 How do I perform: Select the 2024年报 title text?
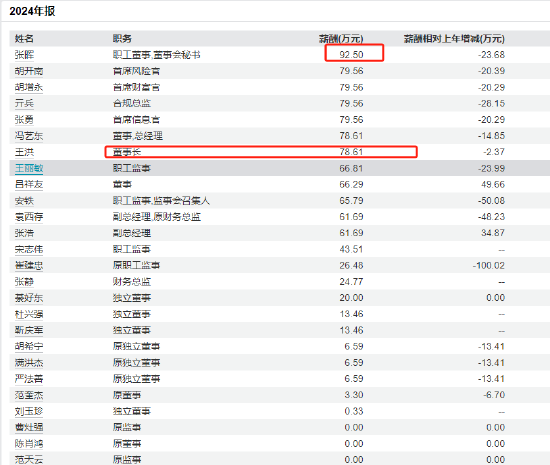[32, 11]
